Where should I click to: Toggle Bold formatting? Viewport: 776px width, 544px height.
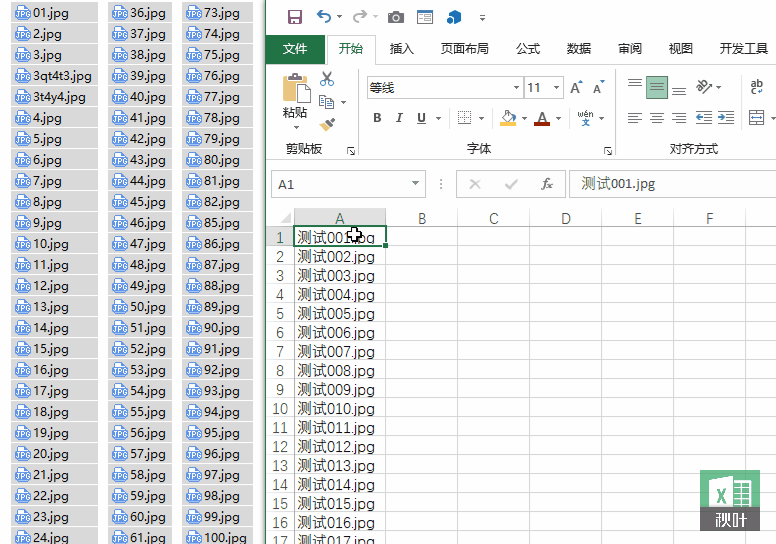377,118
